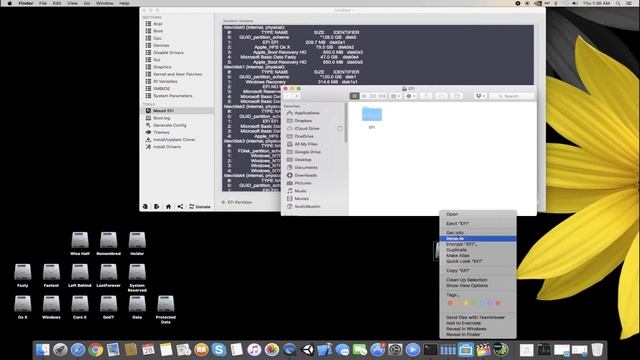Select Kernel and Kext Patches section
Screen dimensions: 640x360
coord(177,74)
